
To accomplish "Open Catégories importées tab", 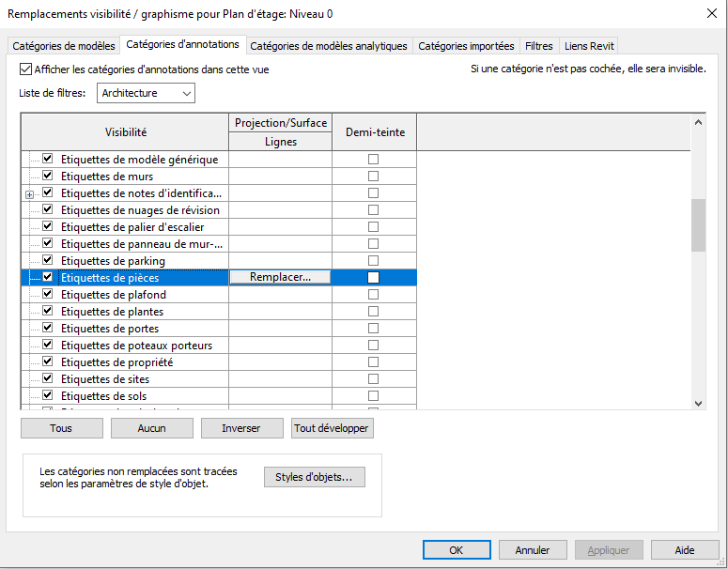I will (466, 46).
